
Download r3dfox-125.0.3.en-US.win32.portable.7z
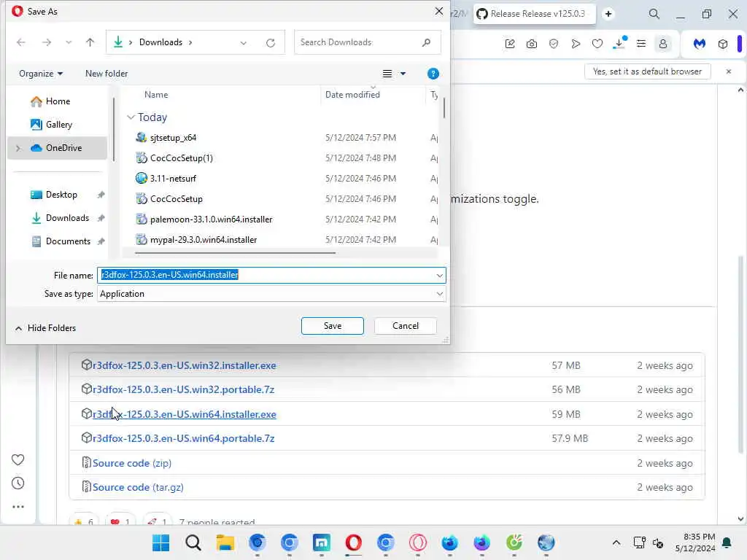point(183,389)
